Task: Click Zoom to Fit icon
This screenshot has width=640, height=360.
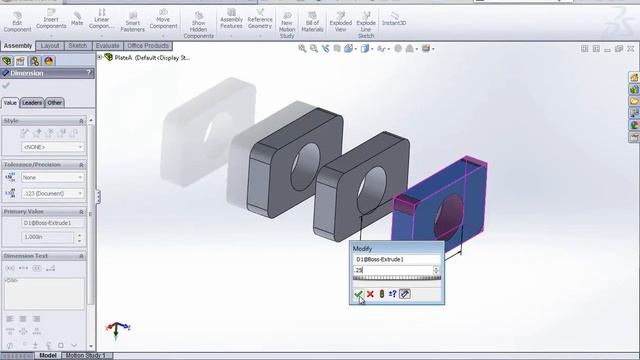Action: click(302, 49)
